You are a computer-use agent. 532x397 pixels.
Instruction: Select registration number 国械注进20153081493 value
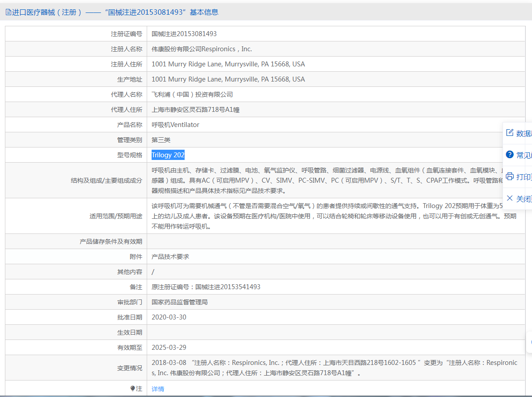coord(184,34)
